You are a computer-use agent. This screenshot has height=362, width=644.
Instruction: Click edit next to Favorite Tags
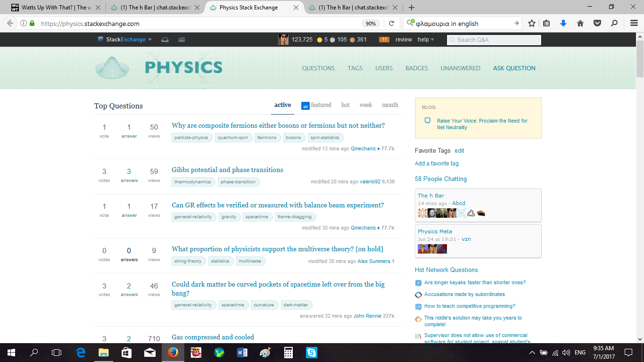click(x=459, y=151)
